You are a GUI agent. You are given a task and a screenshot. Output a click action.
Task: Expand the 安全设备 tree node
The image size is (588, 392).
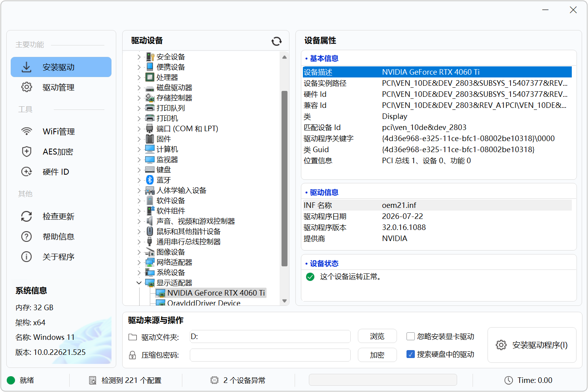139,57
